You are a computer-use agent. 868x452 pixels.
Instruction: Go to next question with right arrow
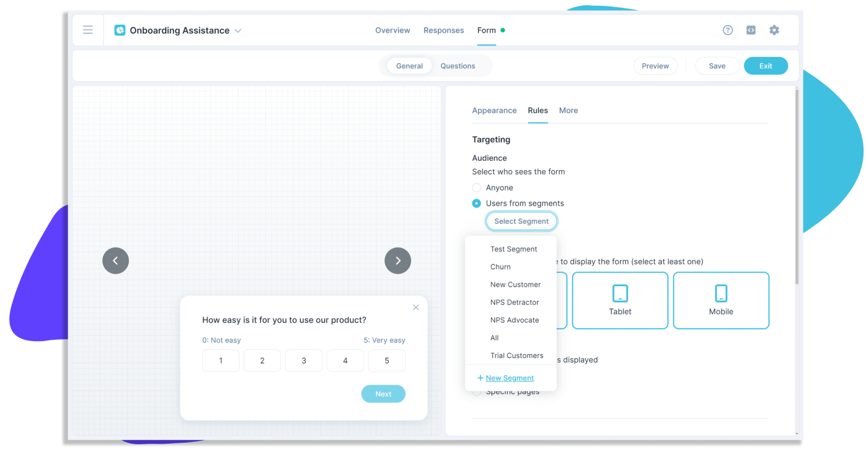pyautogui.click(x=398, y=261)
